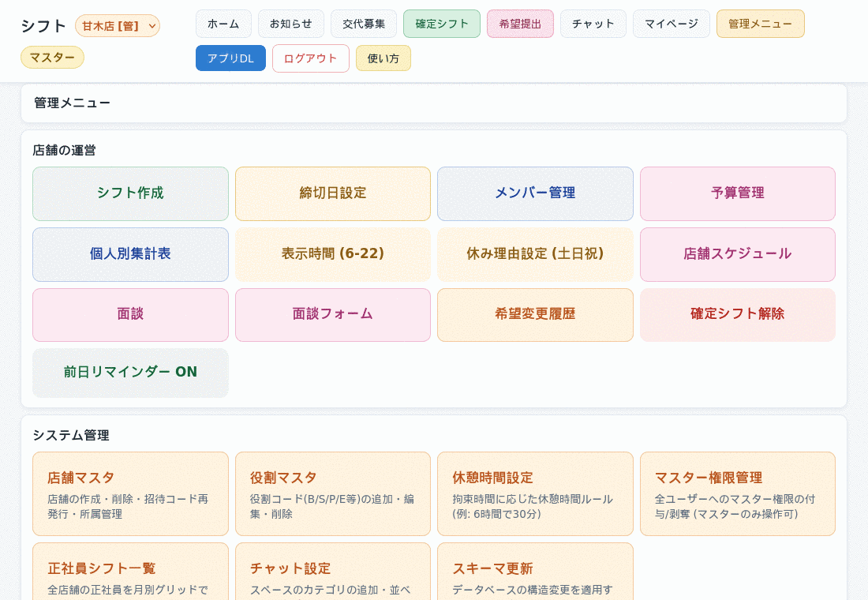Open the 休憩時間設定 card
This screenshot has width=868, height=600.
point(535,493)
